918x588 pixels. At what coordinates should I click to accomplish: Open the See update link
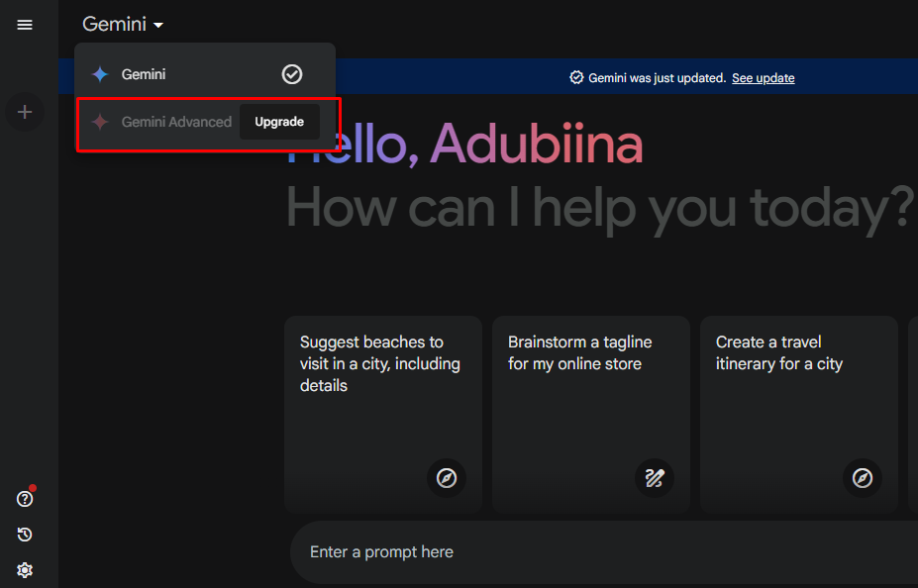[x=763, y=78]
